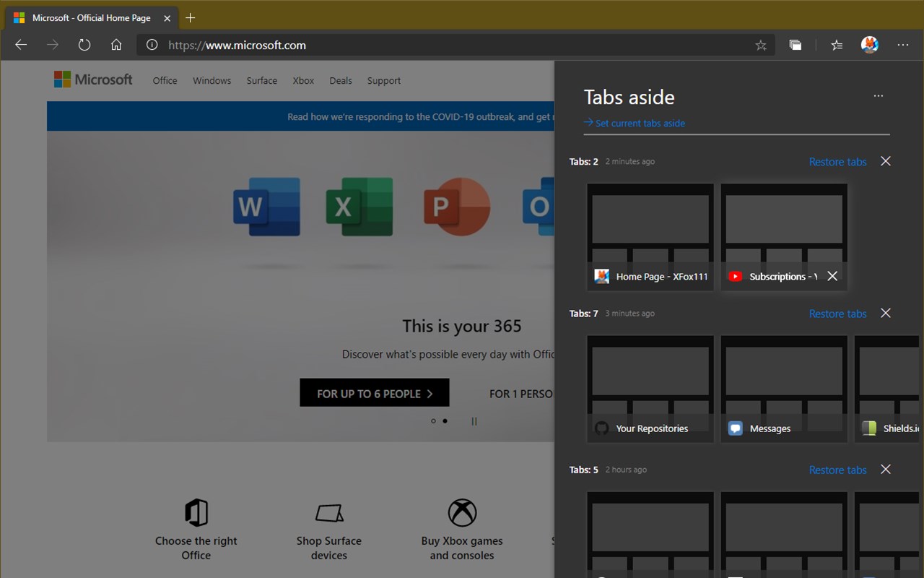Open the Messages set-aside tab thumbnail
The width and height of the screenshot is (924, 578).
pyautogui.click(x=784, y=389)
